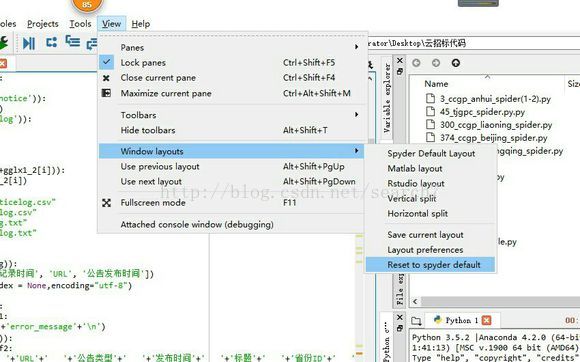
Task: Switch to Variable explorer side tab
Action: click(387, 98)
